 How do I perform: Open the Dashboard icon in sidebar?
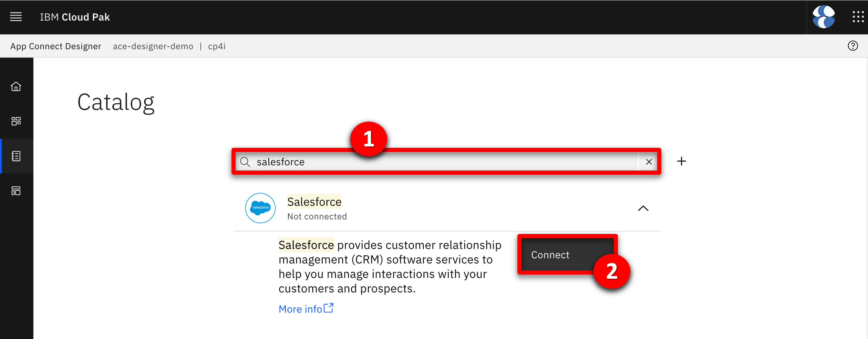(16, 121)
